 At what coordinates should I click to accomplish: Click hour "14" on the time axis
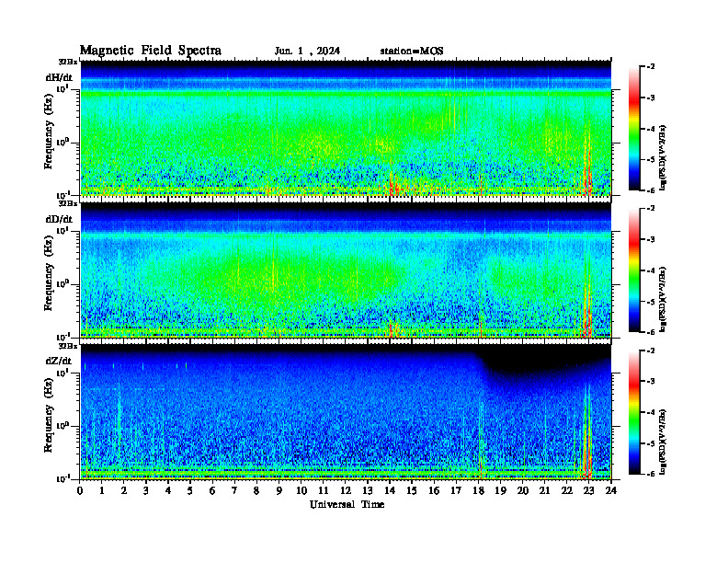390,491
